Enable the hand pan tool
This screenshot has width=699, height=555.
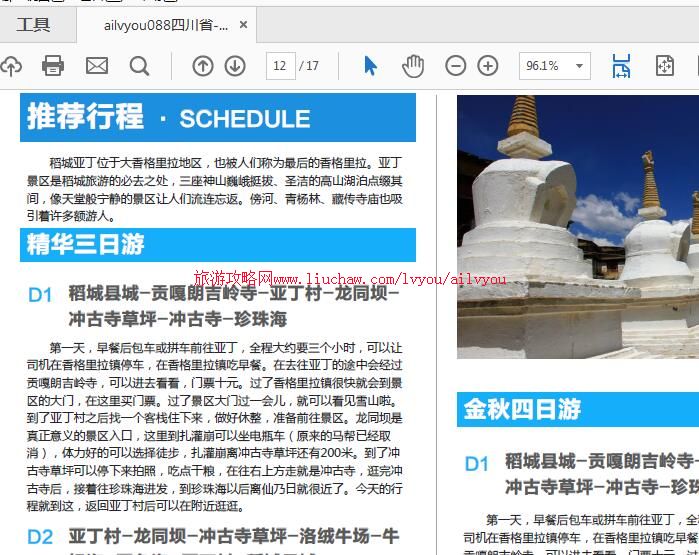(x=413, y=66)
